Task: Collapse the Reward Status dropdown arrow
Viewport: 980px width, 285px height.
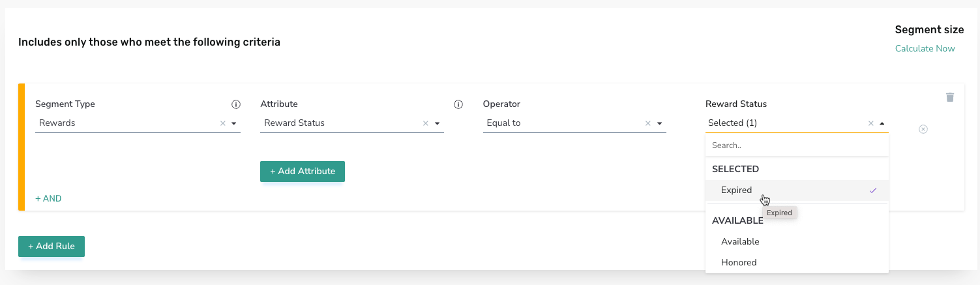Action: pyautogui.click(x=882, y=123)
